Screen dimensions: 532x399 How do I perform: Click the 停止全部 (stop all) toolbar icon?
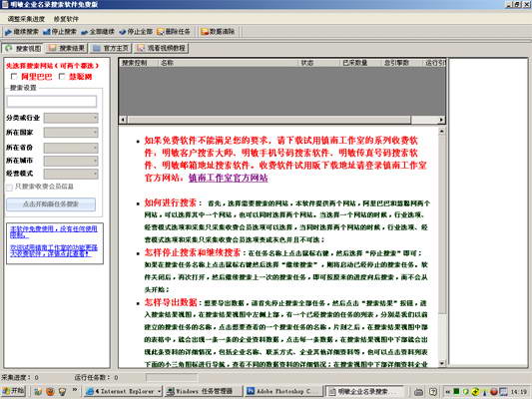pos(136,32)
